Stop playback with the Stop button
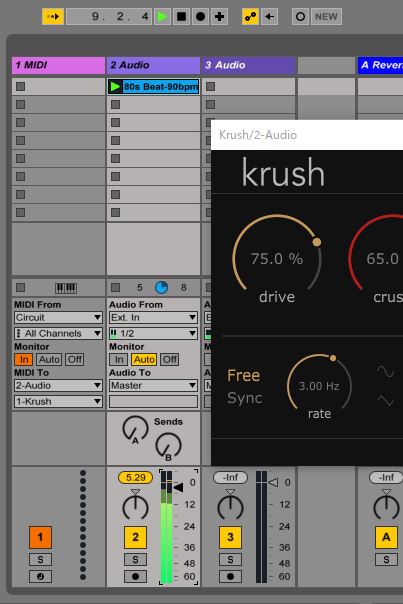403x604 pixels. [181, 17]
